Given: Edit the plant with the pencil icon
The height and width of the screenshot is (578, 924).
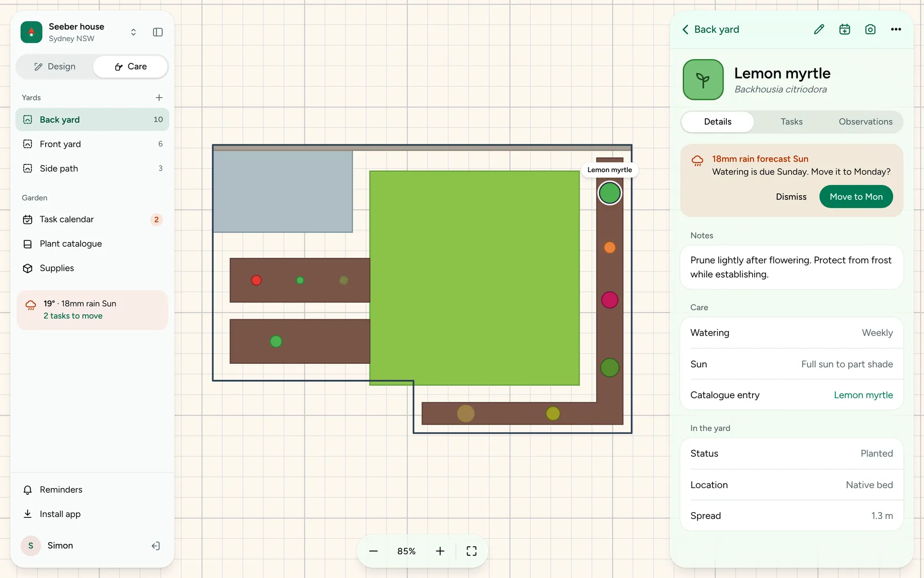Looking at the screenshot, I should pos(819,29).
